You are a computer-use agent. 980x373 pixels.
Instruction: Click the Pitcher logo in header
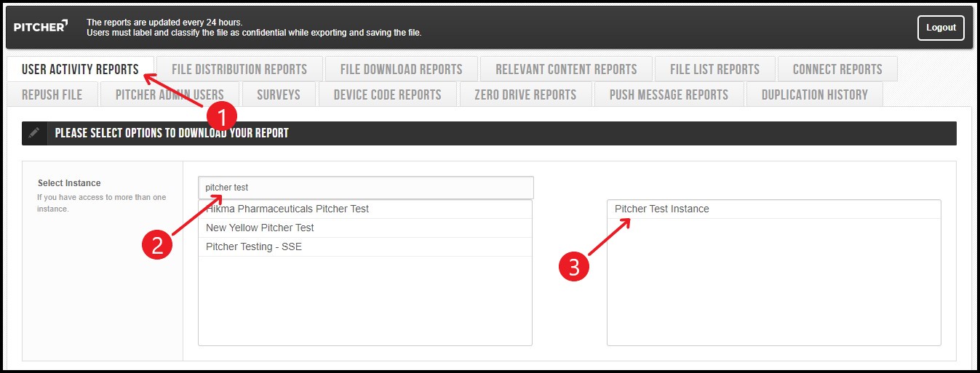41,27
